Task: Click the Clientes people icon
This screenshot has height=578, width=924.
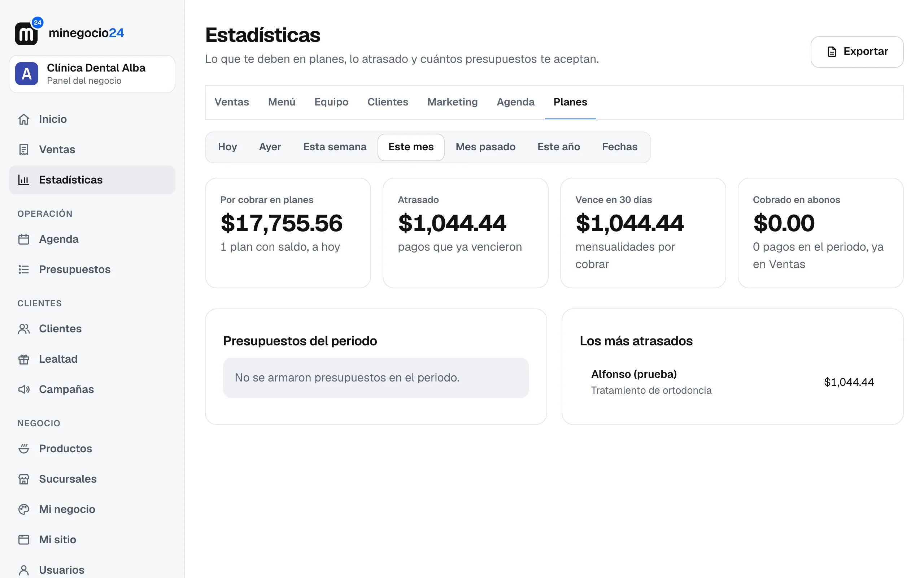Action: click(24, 329)
